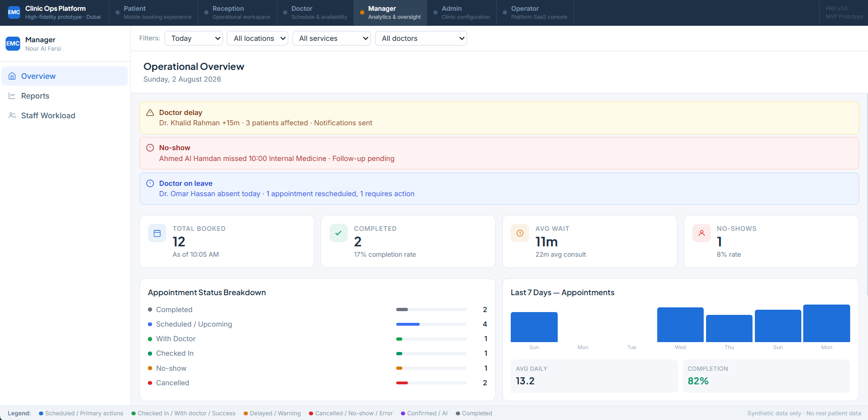Click the 11m average wait value
The height and width of the screenshot is (420, 868).
546,242
